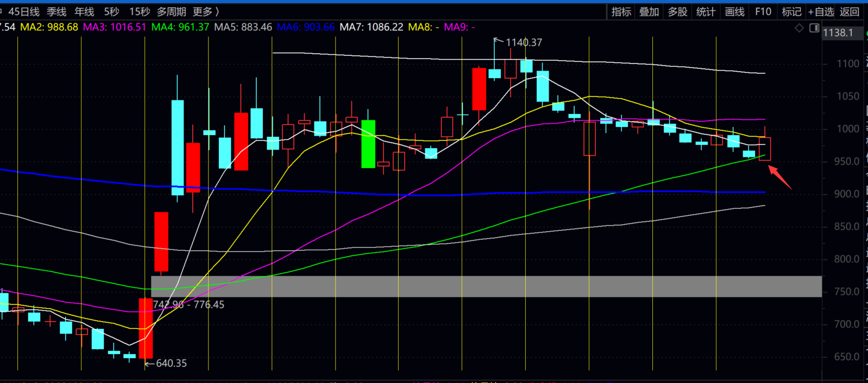Switch to the 45日线 period tab
The width and height of the screenshot is (868, 383).
(23, 11)
